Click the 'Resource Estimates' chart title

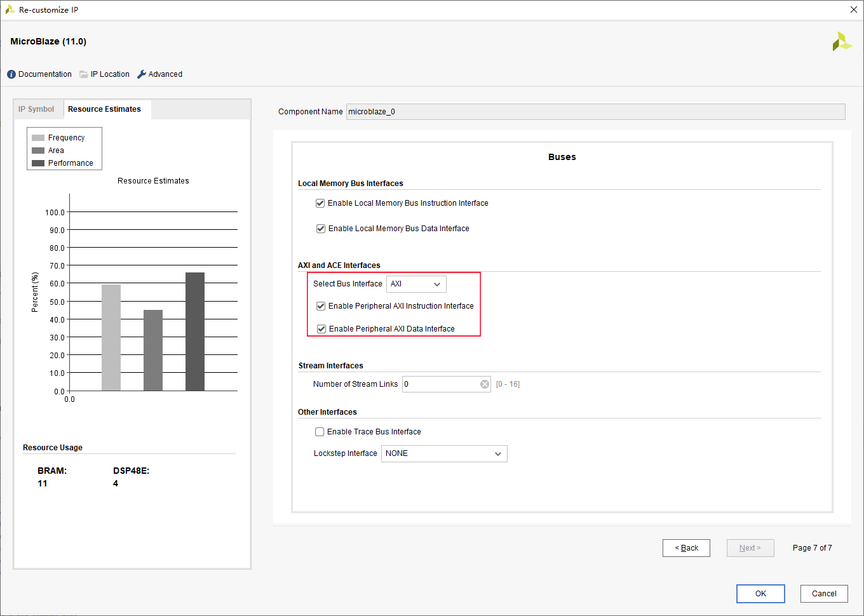pos(153,181)
